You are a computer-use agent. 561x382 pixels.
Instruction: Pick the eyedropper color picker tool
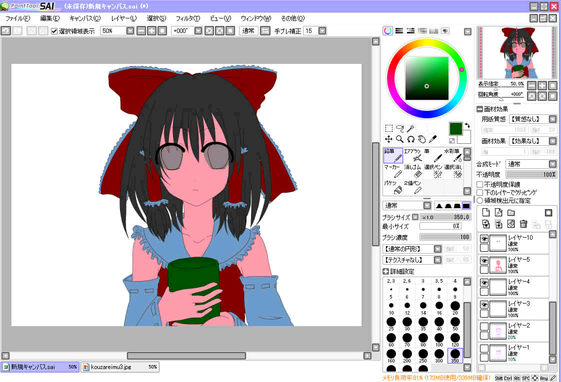click(433, 139)
